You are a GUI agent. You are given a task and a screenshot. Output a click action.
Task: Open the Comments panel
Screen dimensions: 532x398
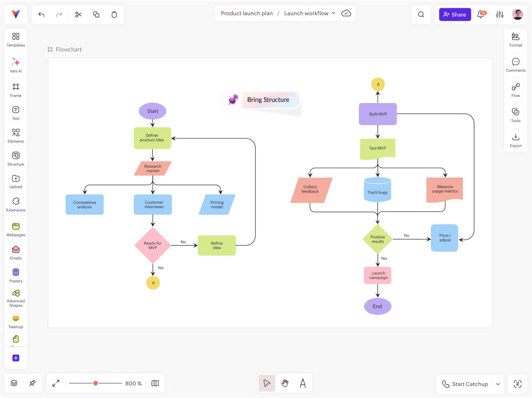click(515, 64)
